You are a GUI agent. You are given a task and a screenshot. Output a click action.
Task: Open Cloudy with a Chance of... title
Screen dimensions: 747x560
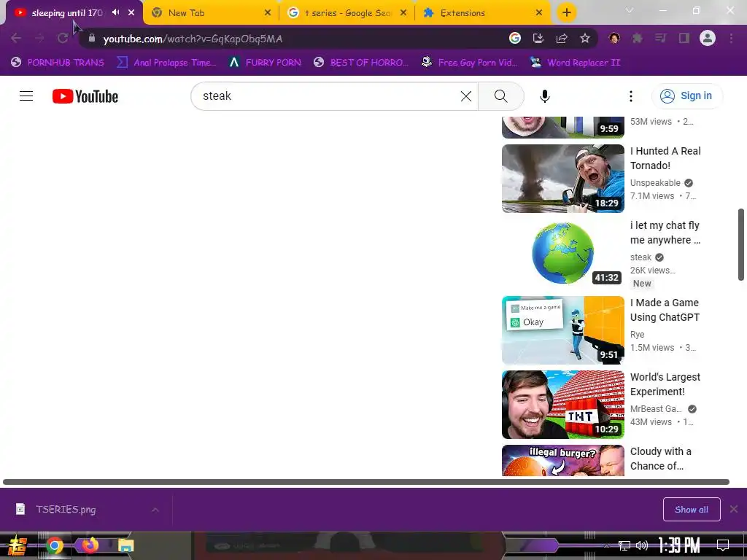661,459
